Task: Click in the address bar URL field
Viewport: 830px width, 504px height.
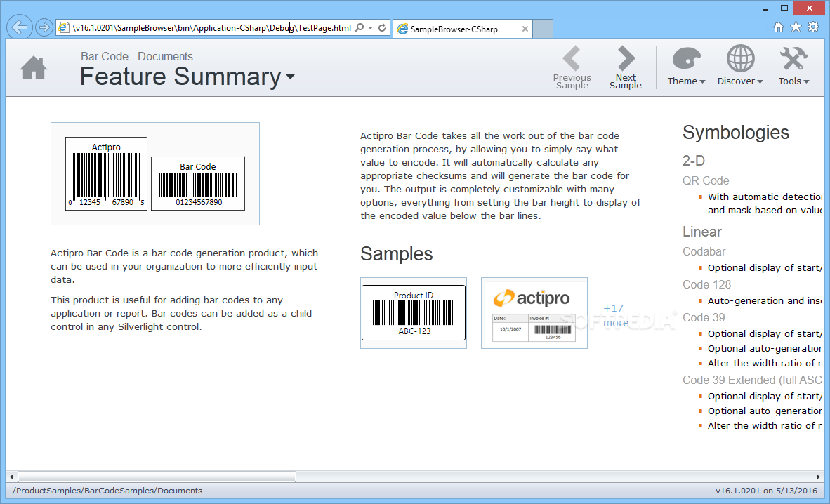Action: pos(212,27)
